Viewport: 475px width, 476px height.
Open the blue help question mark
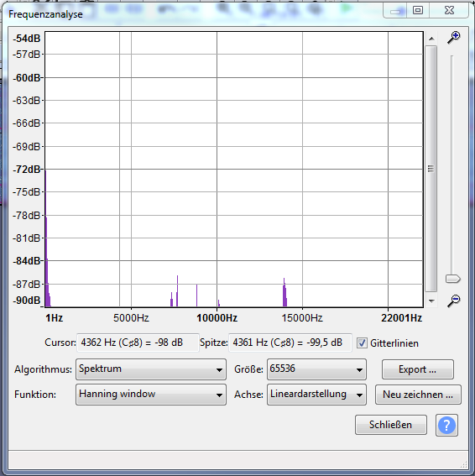click(x=446, y=425)
